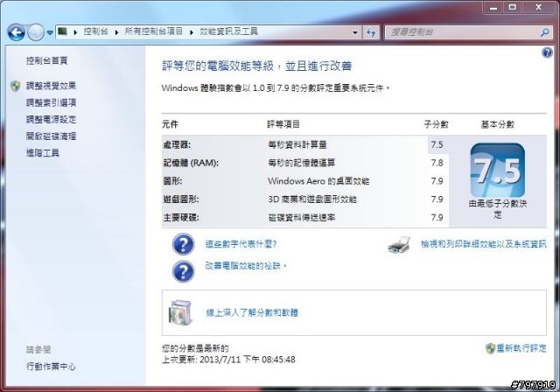This screenshot has width=560, height=392.
Task: Open 控制台首頁 link
Action: (46, 60)
